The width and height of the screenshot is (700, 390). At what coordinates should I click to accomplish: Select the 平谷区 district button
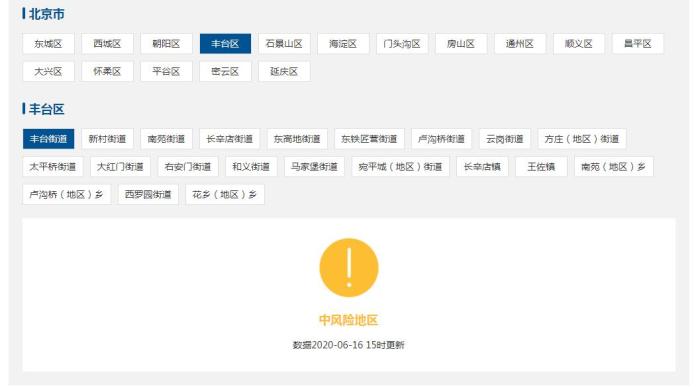click(x=166, y=71)
